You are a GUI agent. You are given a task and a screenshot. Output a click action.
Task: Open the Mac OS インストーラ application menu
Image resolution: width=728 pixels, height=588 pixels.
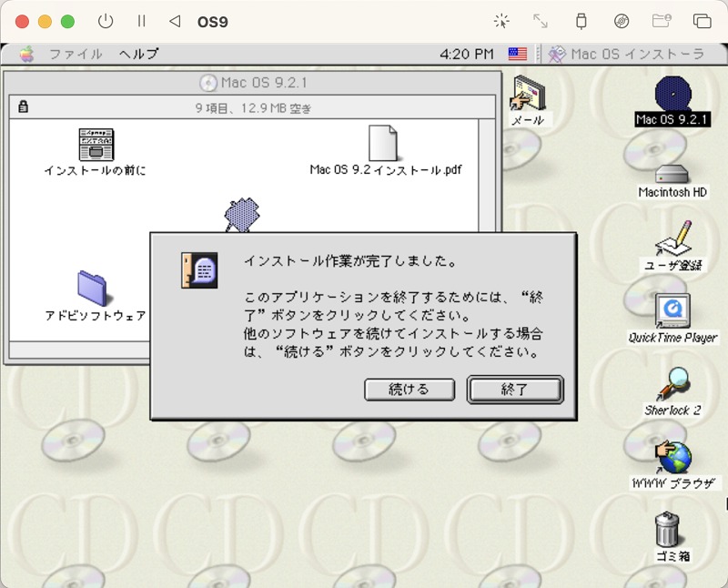click(x=626, y=55)
